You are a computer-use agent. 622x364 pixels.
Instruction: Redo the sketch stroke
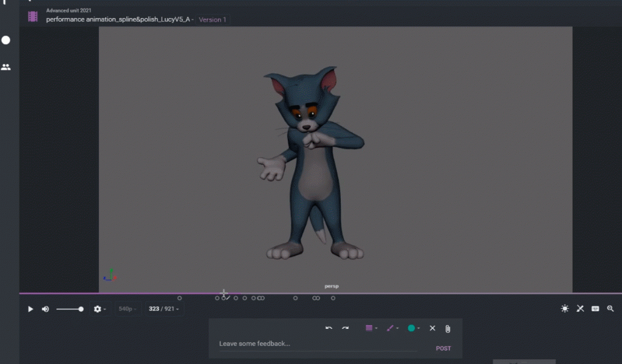345,328
